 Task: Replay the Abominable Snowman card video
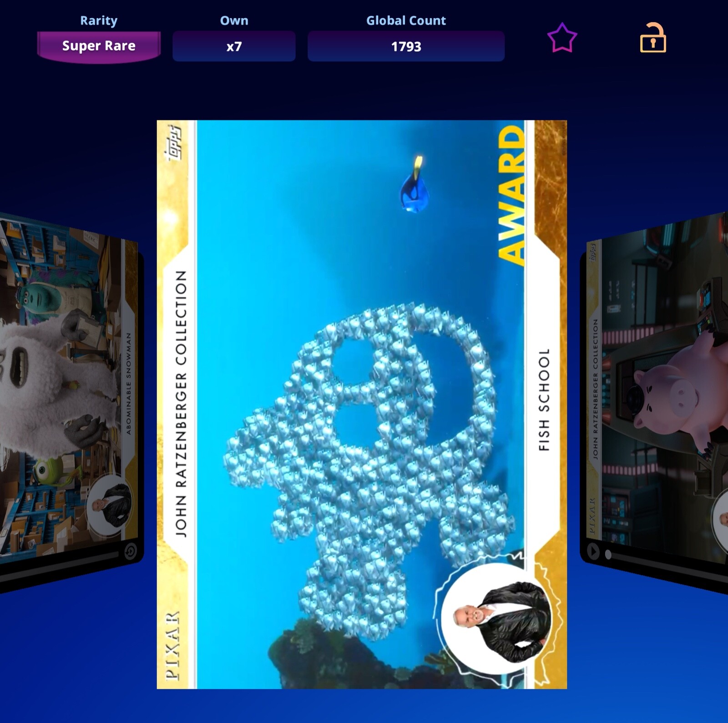(131, 551)
